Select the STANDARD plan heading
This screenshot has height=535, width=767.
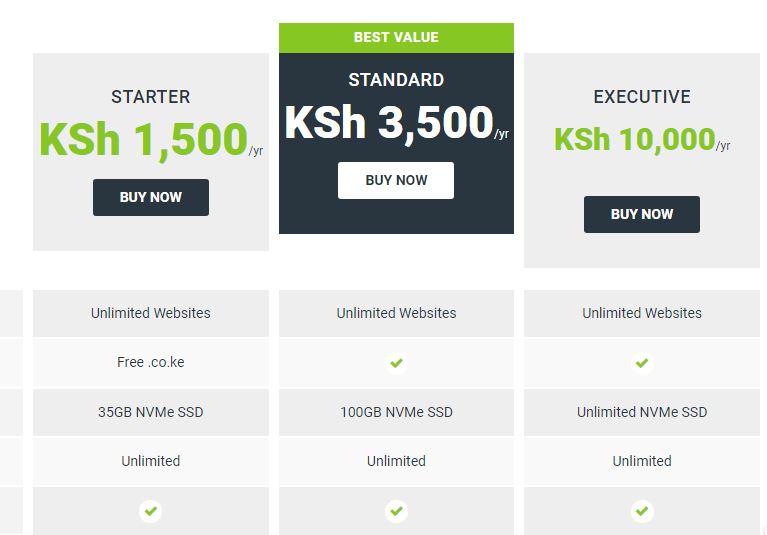(396, 80)
